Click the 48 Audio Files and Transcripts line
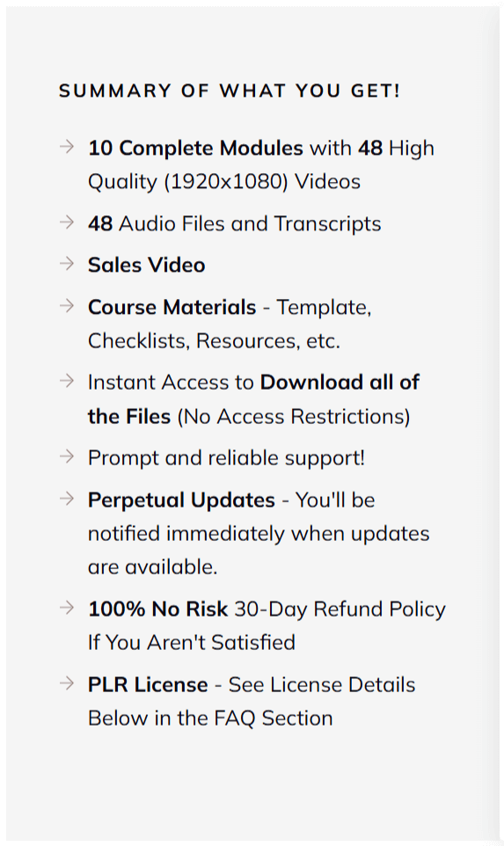 tap(235, 223)
